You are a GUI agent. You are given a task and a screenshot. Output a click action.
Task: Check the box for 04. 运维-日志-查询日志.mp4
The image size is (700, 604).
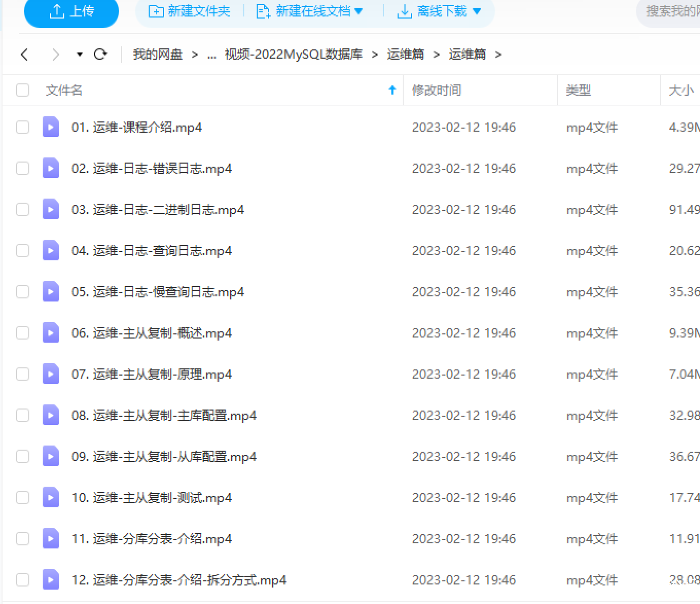tap(23, 251)
